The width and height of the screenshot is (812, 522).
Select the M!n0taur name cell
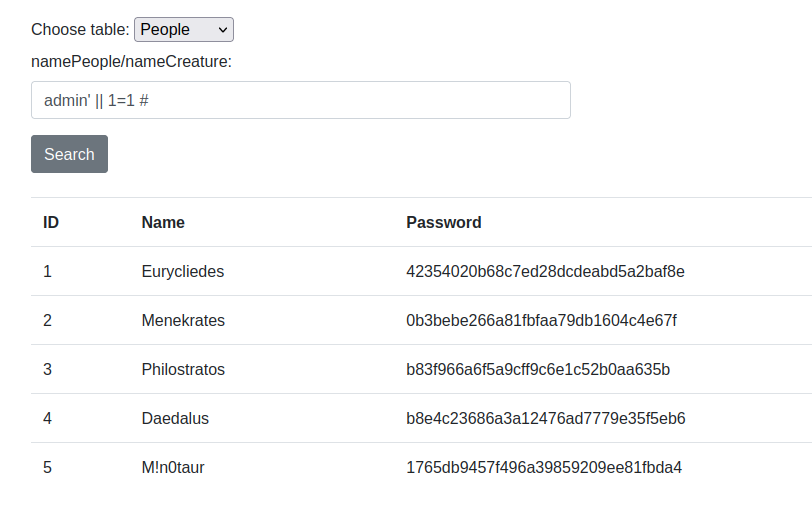click(x=173, y=467)
